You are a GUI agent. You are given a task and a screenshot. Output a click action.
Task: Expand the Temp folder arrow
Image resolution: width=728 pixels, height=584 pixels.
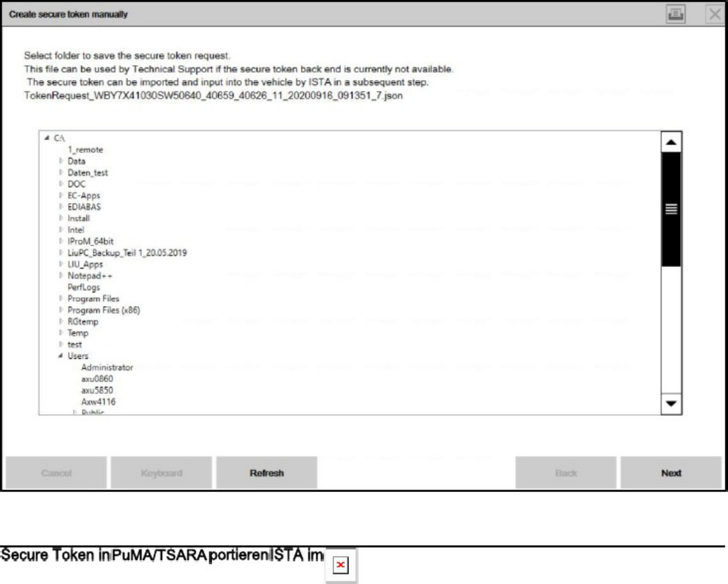(61, 333)
